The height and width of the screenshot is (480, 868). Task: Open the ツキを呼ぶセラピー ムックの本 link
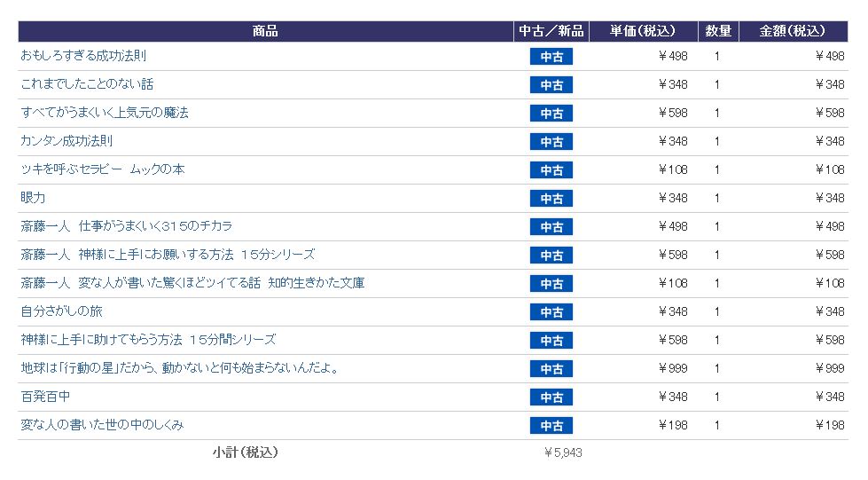pyautogui.click(x=103, y=169)
